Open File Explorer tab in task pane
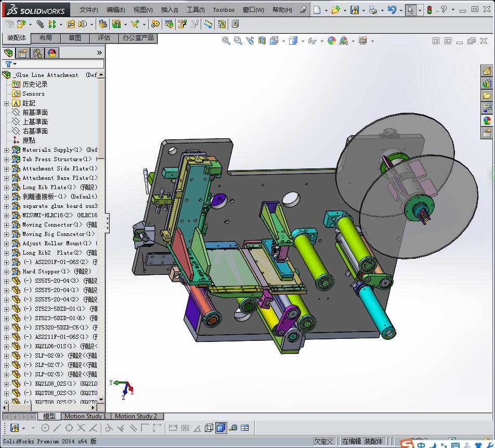This screenshot has width=495, height=448. 487,95
